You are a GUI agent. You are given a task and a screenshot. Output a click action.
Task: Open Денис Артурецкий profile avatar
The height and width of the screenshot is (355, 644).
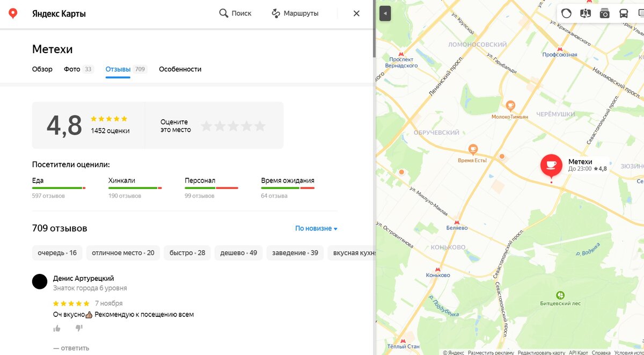tap(40, 281)
